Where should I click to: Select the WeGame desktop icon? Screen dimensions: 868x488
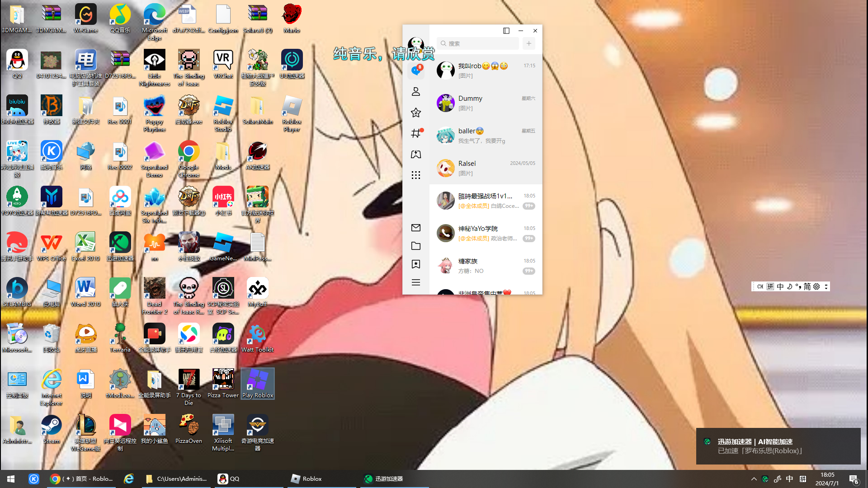click(x=86, y=19)
